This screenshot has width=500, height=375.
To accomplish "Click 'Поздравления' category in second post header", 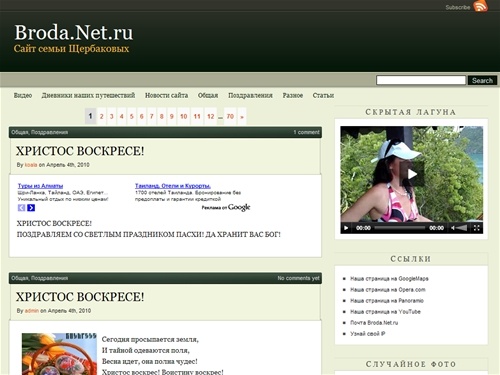I will (49, 278).
